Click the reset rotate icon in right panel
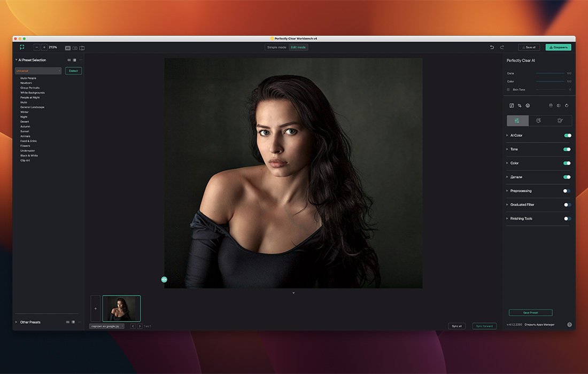Screen dimensions: 588x374 coord(567,106)
